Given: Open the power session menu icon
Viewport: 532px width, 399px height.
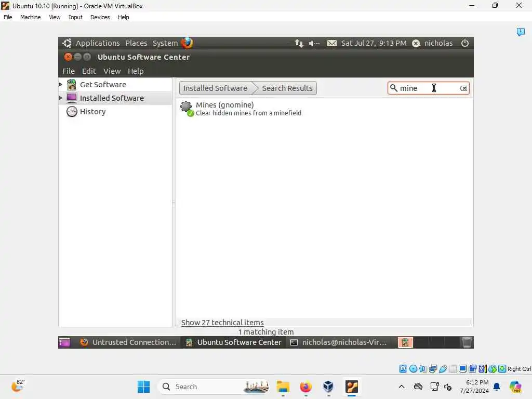Looking at the screenshot, I should coord(465,43).
